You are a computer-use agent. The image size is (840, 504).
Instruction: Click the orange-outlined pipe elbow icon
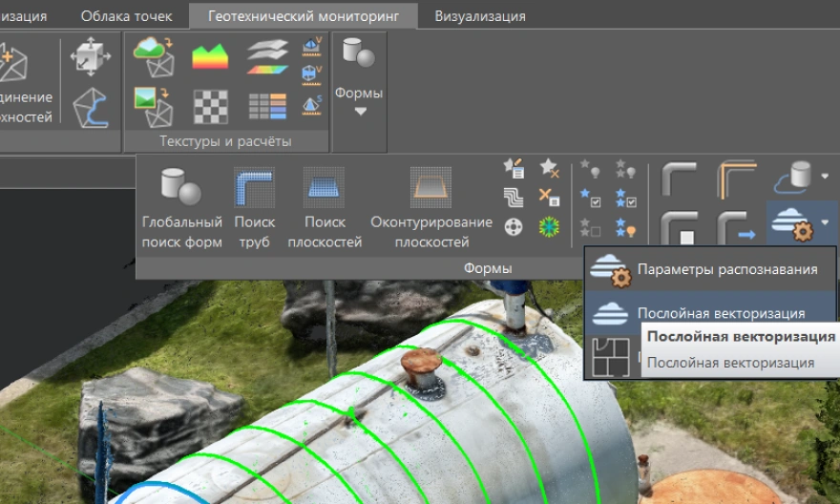pos(735,178)
